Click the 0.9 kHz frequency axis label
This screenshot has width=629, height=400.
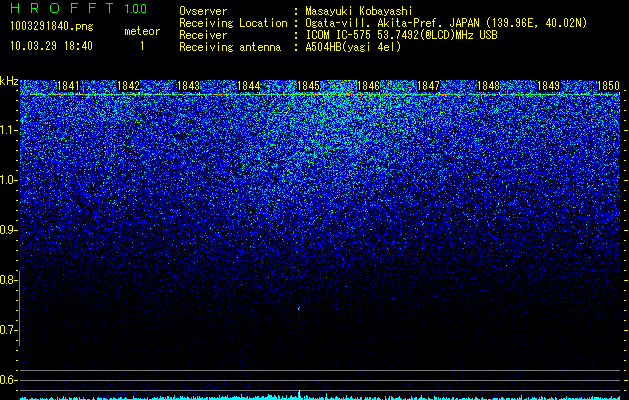coord(8,230)
